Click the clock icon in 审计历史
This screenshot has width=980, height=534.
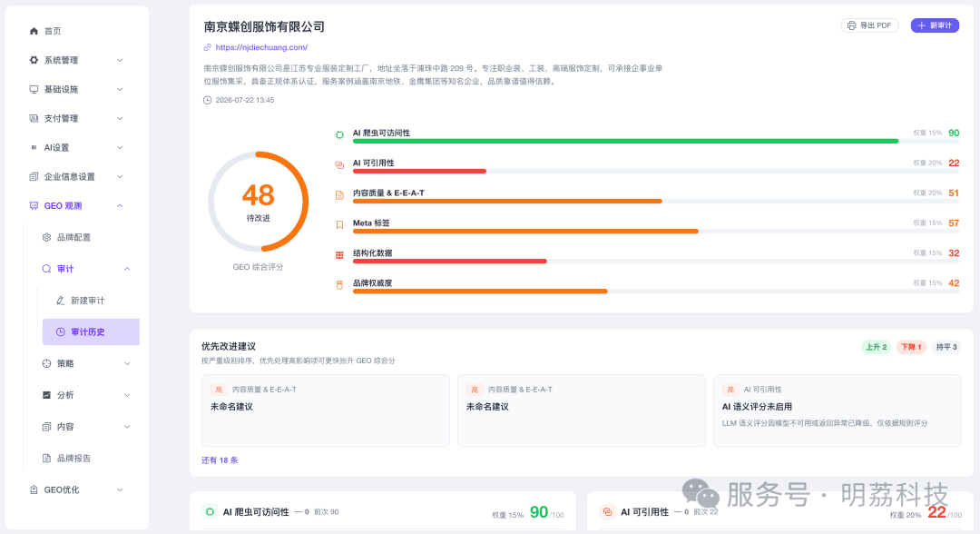[x=60, y=332]
